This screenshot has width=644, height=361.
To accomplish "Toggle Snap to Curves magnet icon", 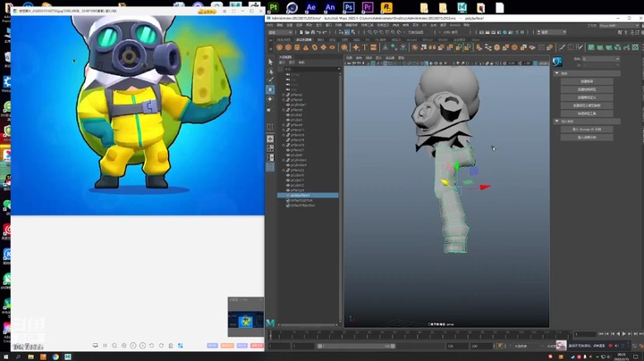I will (376, 32).
